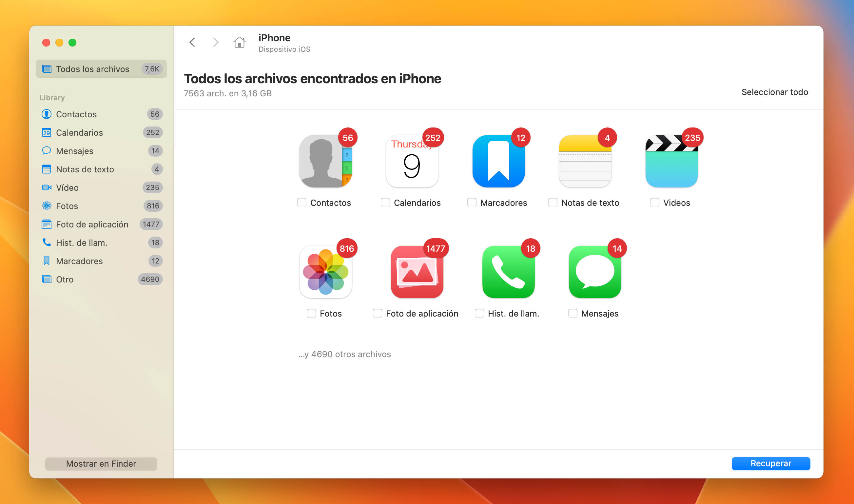Click Otro sidebar icon
Viewport: 854px width, 504px height.
tap(47, 279)
